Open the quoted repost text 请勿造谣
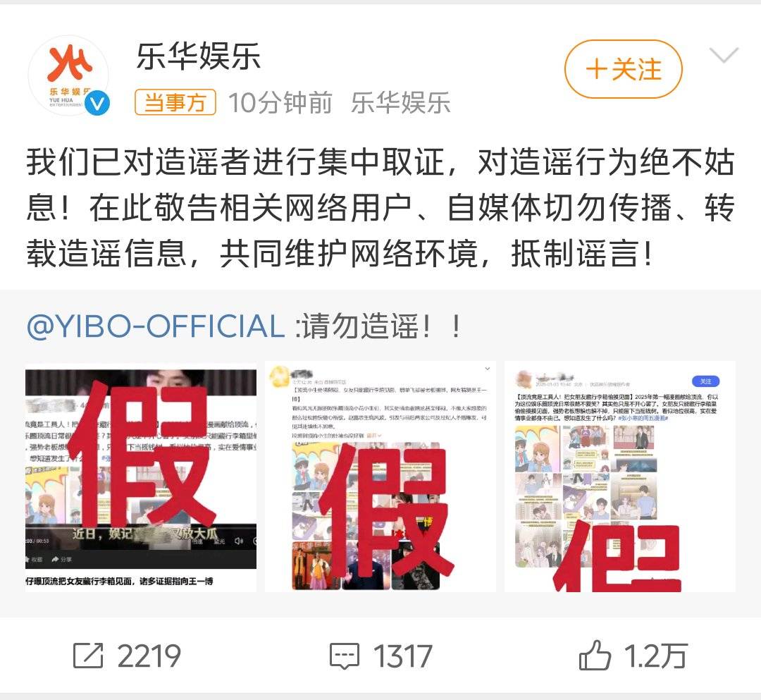The height and width of the screenshot is (700, 761). [x=378, y=326]
